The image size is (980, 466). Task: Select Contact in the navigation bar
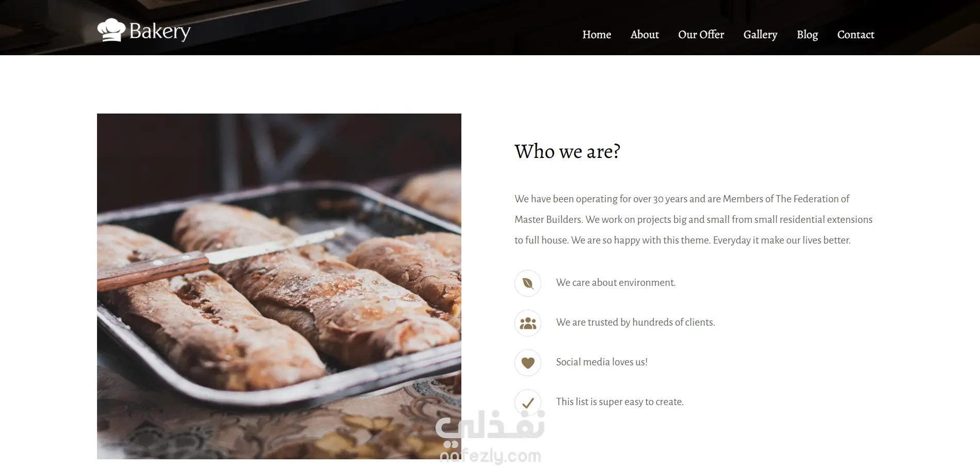[x=856, y=35]
